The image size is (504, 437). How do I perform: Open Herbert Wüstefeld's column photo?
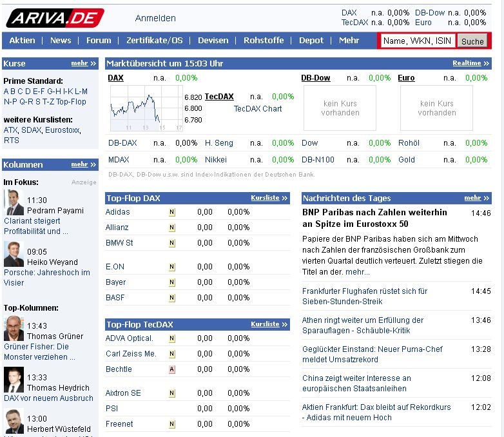[x=14, y=422]
